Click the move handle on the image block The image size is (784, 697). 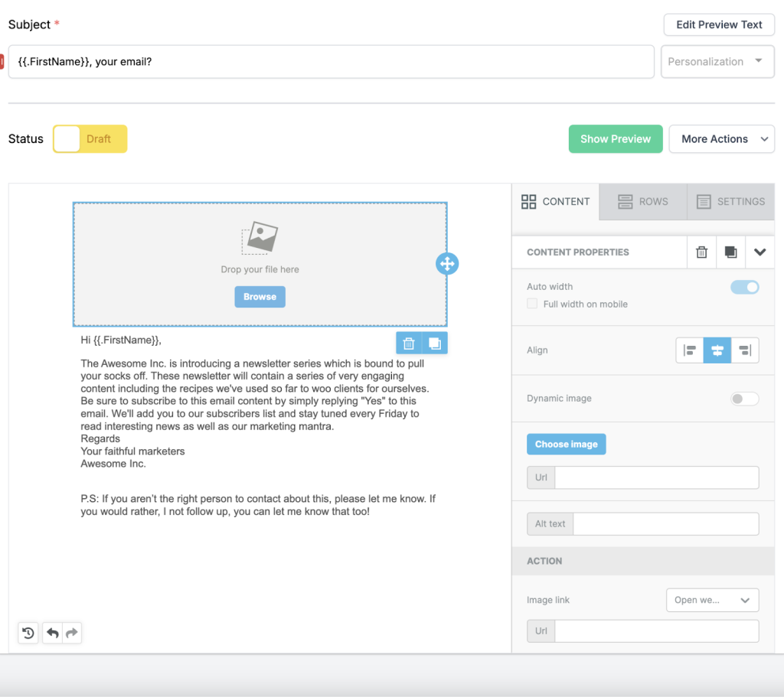pyautogui.click(x=447, y=263)
